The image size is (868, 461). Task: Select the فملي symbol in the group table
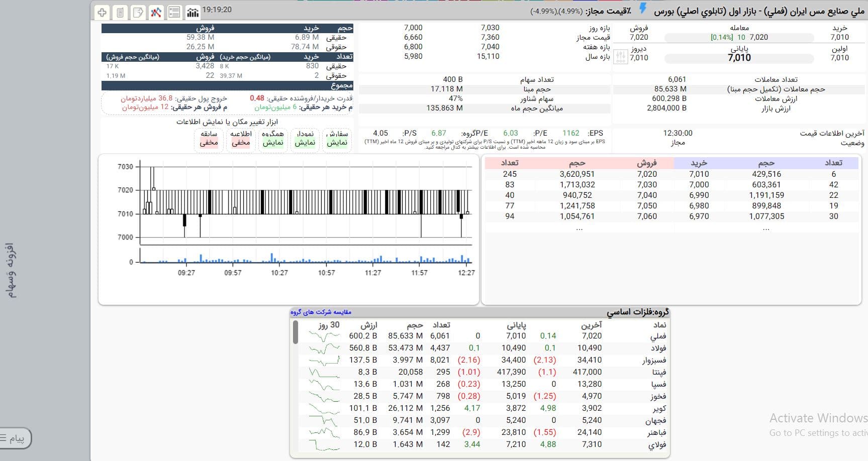coord(658,336)
